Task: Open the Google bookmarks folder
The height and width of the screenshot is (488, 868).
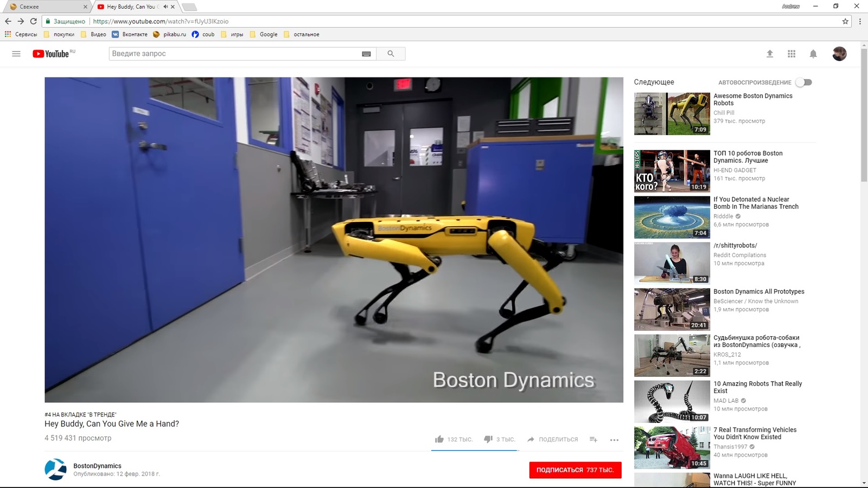Action: tap(264, 34)
